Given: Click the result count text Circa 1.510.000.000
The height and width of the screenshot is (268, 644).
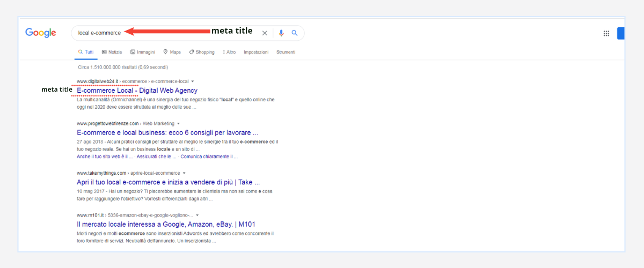Looking at the screenshot, I should (123, 68).
